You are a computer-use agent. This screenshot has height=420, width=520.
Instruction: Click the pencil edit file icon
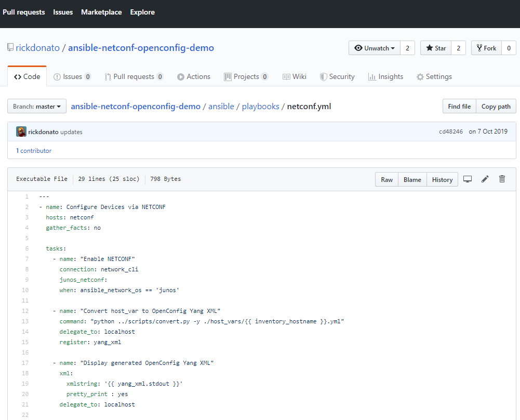[x=485, y=179]
